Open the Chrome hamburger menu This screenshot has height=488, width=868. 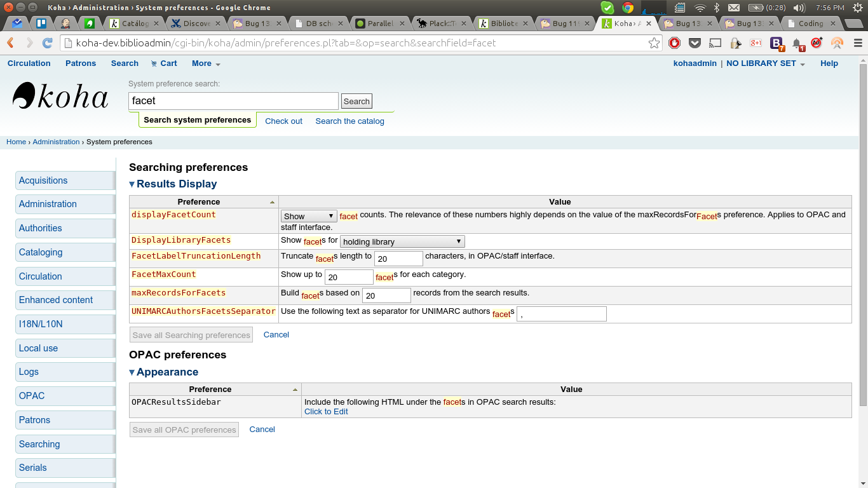(858, 43)
